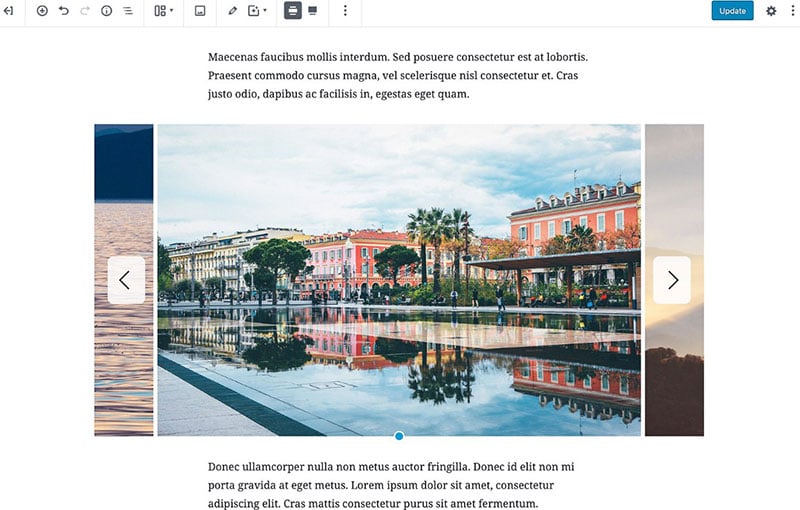
Task: Click the image block icon in toolbar
Action: pos(200,11)
